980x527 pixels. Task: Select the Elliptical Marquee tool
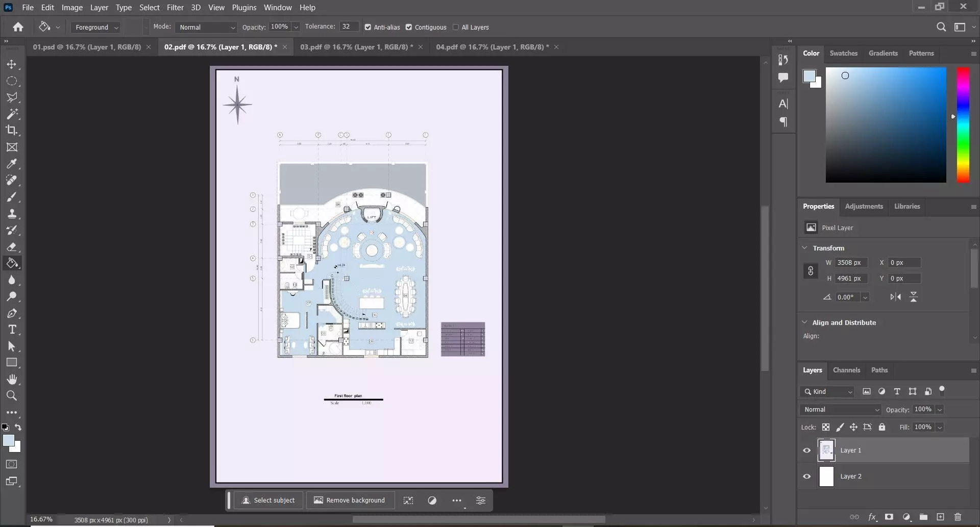point(12,81)
